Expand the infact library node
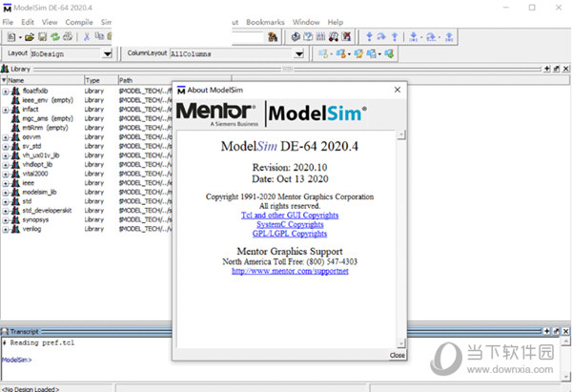The width and height of the screenshot is (572, 392). 6,110
